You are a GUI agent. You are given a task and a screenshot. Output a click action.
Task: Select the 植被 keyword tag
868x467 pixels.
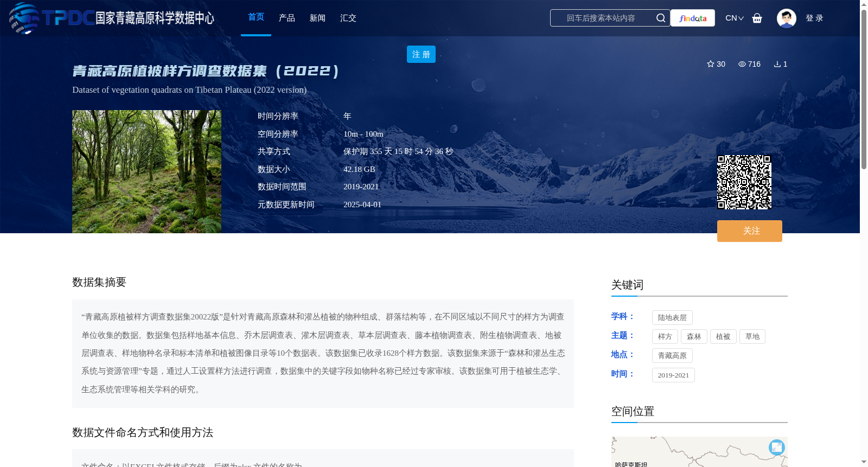click(x=723, y=337)
